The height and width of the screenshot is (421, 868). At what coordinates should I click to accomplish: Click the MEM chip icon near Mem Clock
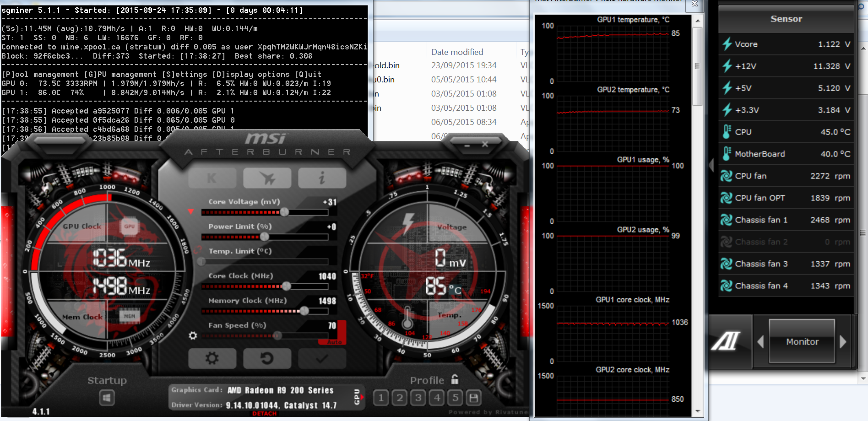point(130,316)
